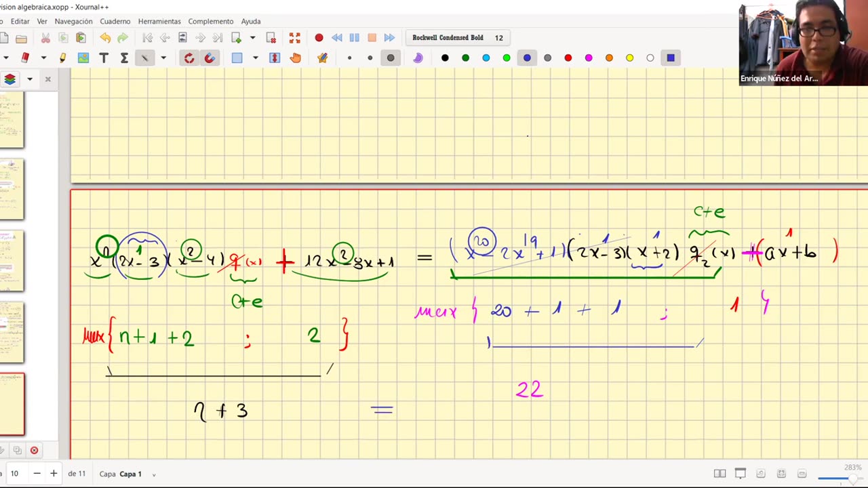
Task: Pick the magenta color swatch
Action: coord(589,58)
